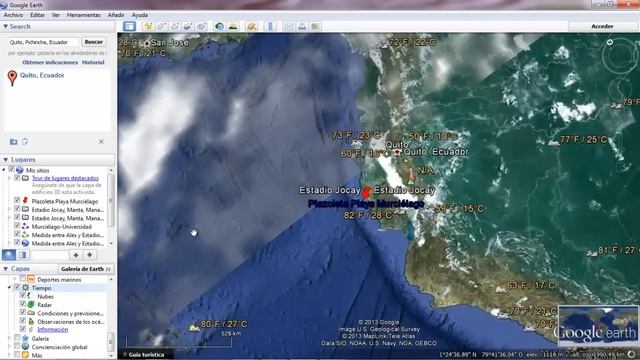Click the copy icon below search results
This screenshot has width=640, height=360.
point(25,142)
